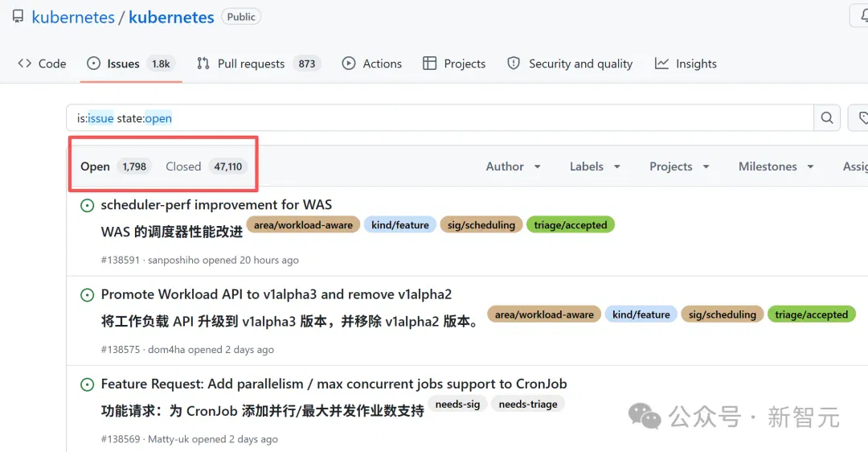The height and width of the screenshot is (452, 868).
Task: Open the Insights tab
Action: point(686,64)
